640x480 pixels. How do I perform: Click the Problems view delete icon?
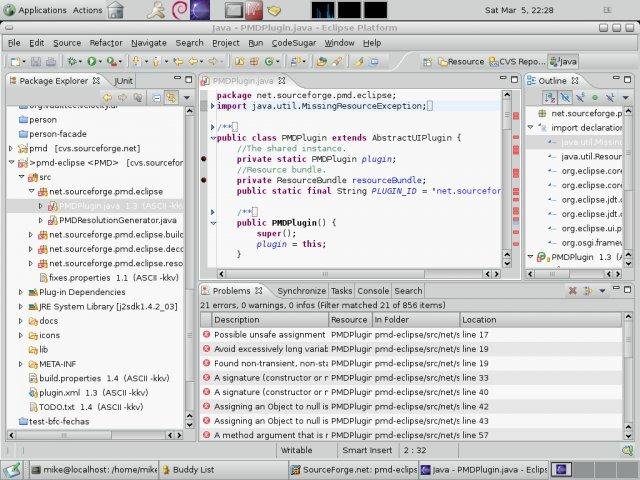[x=573, y=291]
